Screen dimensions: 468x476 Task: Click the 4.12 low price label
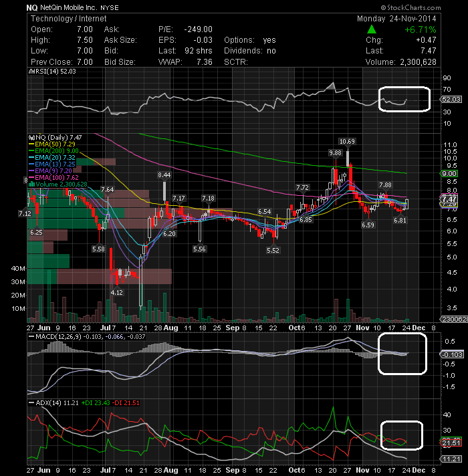(117, 293)
